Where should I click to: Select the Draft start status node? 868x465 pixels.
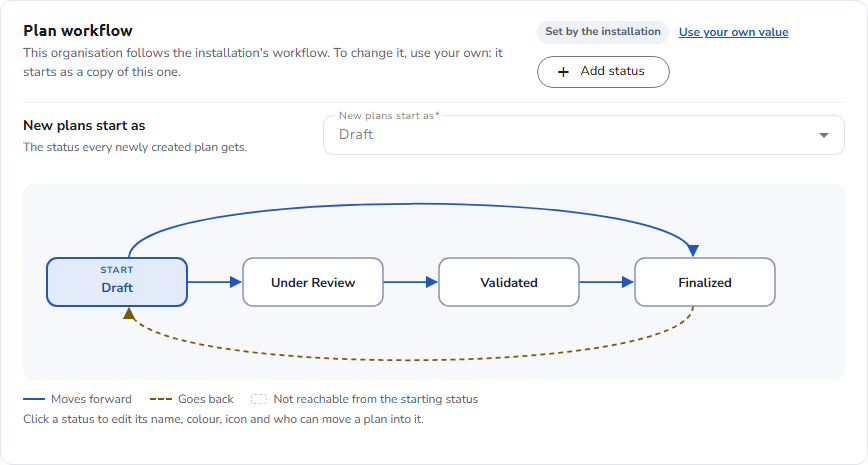(x=117, y=282)
